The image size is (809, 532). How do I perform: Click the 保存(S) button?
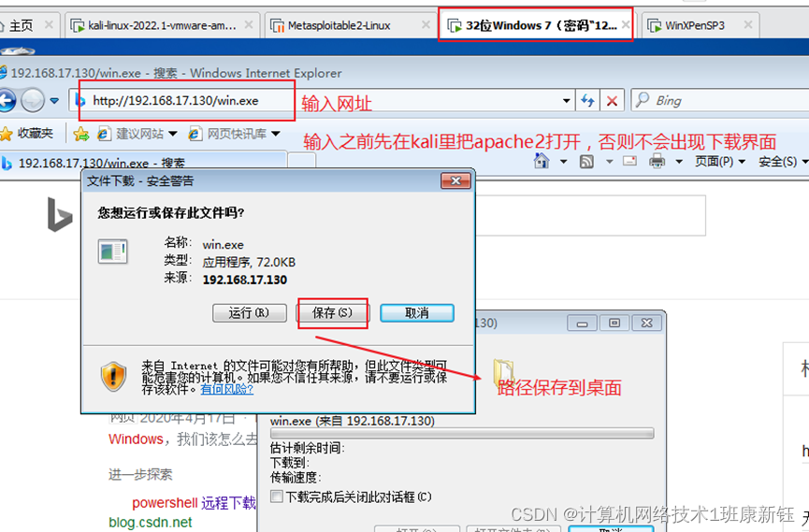(x=332, y=312)
